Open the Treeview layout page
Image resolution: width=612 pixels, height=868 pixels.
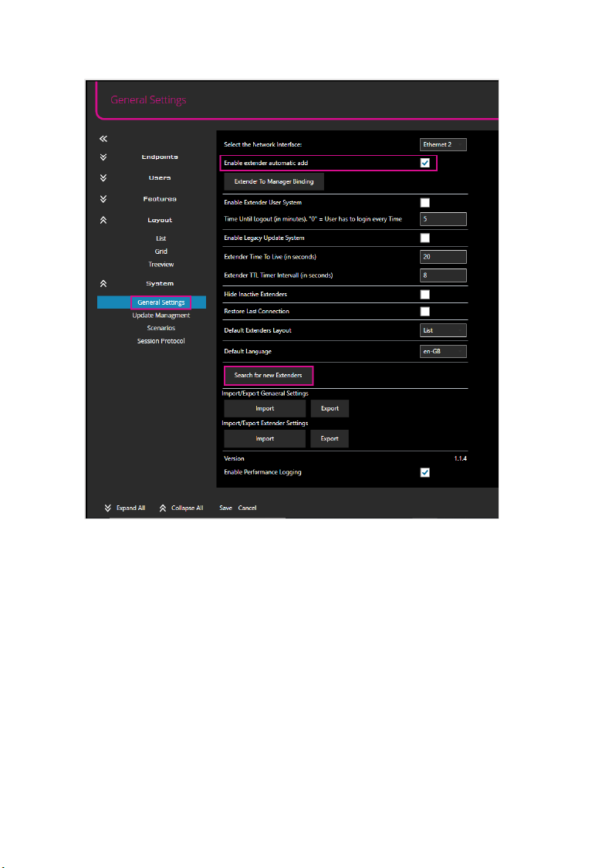(x=161, y=265)
